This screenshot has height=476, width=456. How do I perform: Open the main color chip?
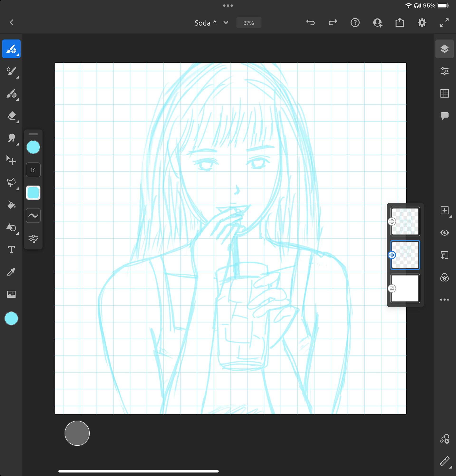[x=11, y=318]
